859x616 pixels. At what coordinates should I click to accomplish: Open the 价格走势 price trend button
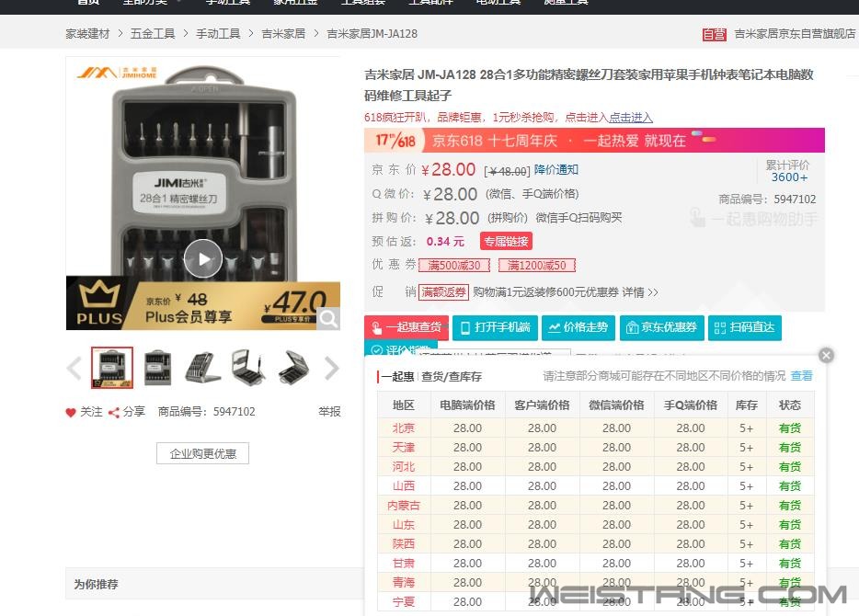[578, 327]
